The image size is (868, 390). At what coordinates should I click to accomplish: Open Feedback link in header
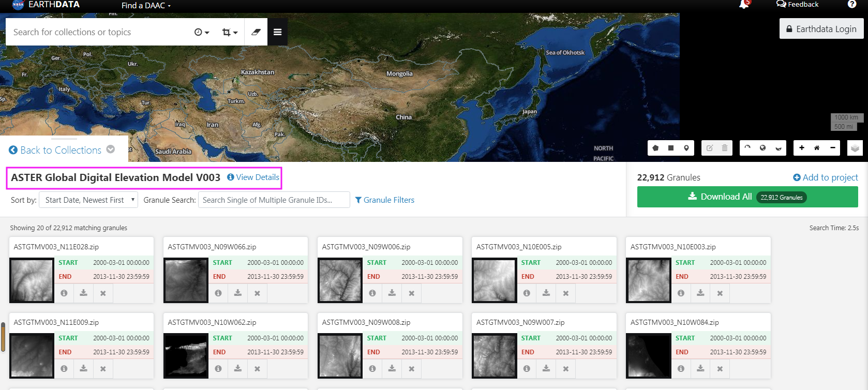(797, 4)
